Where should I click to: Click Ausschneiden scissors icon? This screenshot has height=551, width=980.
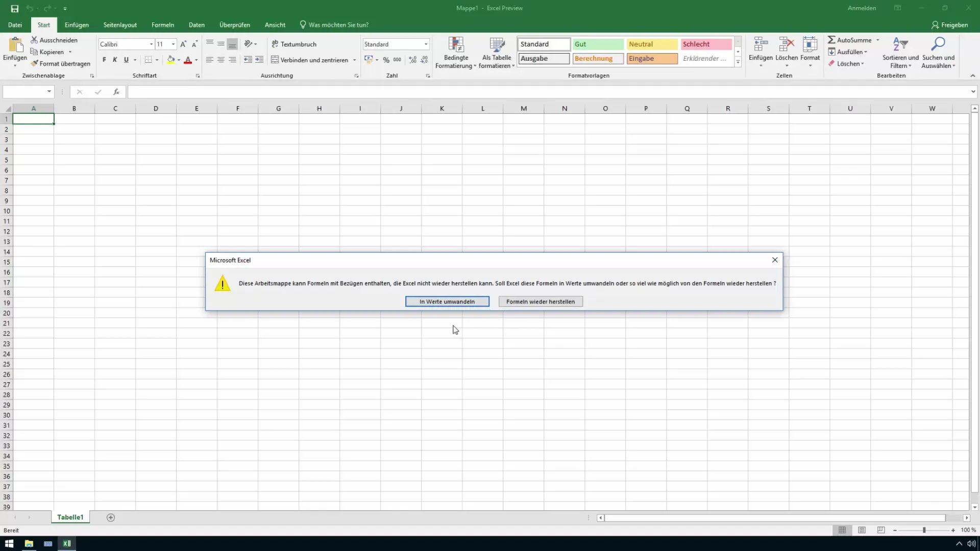click(x=34, y=40)
